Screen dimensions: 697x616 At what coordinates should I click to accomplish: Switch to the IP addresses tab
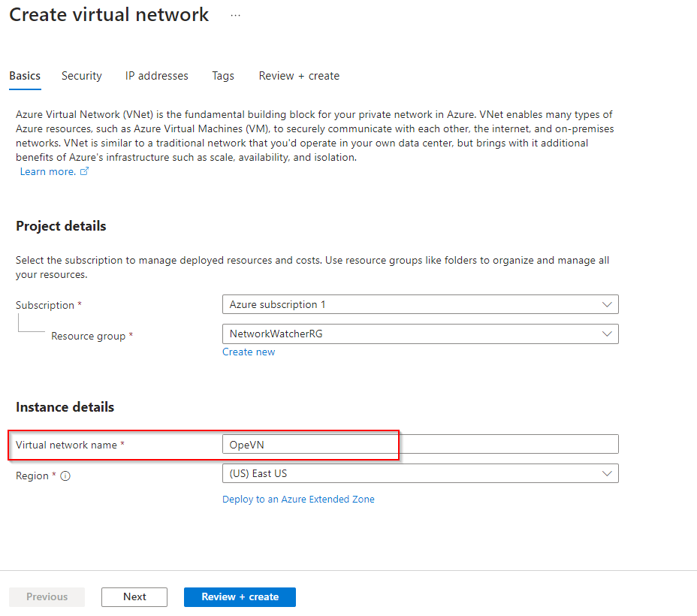157,76
